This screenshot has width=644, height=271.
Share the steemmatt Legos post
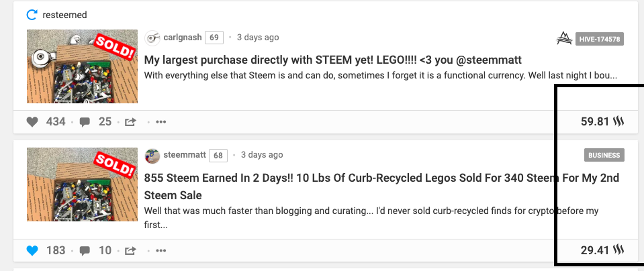pyautogui.click(x=130, y=251)
